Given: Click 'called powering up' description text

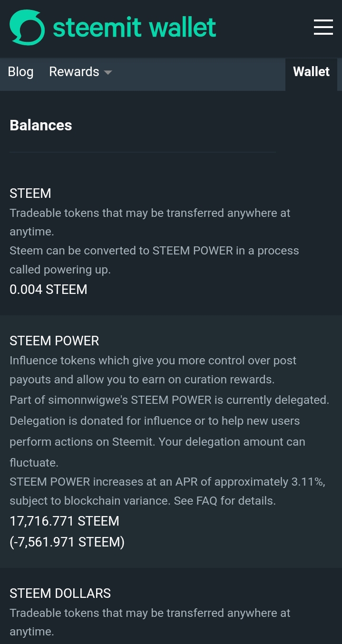Looking at the screenshot, I should pyautogui.click(x=60, y=270).
